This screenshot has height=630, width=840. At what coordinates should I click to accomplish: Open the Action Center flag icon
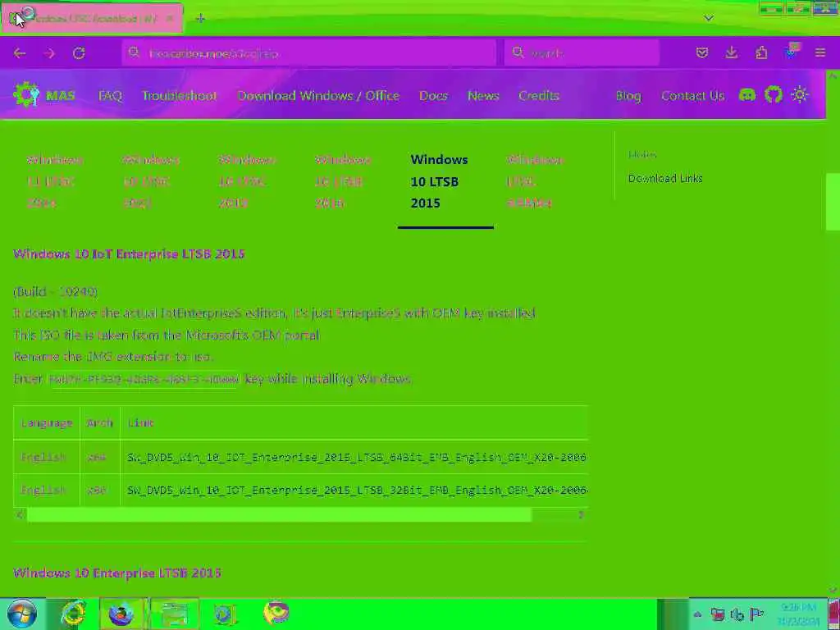tap(756, 614)
